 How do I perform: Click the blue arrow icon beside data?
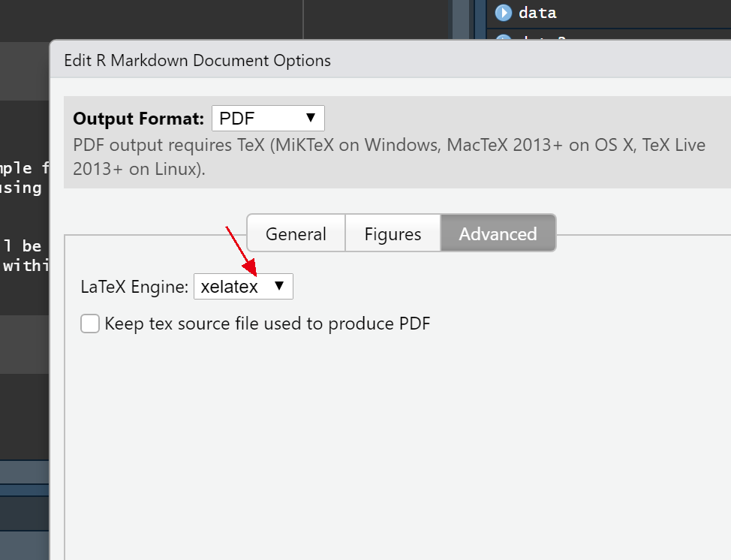[503, 13]
